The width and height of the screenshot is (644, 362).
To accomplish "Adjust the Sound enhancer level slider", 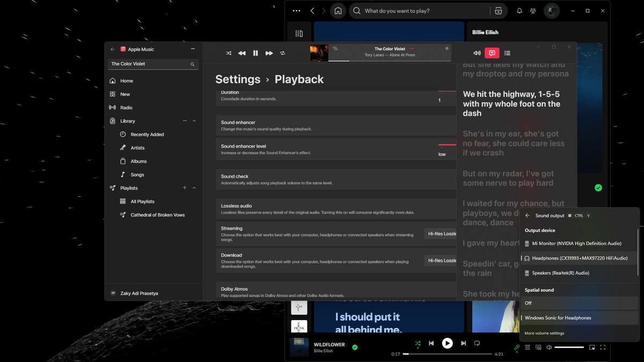I will [447, 145].
